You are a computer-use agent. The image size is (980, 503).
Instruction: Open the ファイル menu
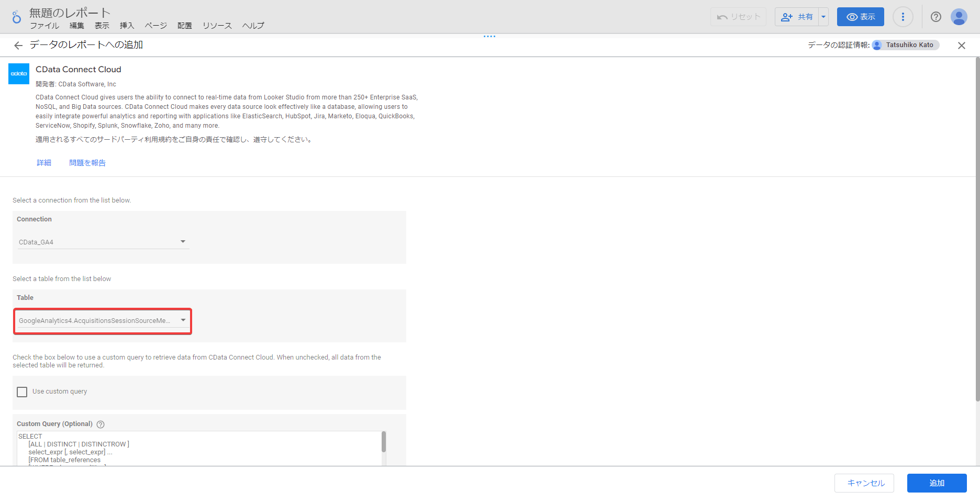[44, 26]
